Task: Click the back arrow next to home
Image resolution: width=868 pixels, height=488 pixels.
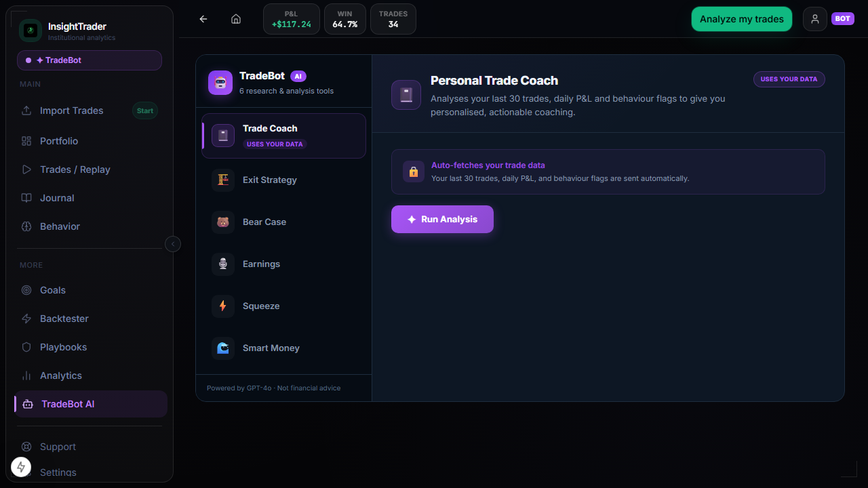Action: (203, 19)
